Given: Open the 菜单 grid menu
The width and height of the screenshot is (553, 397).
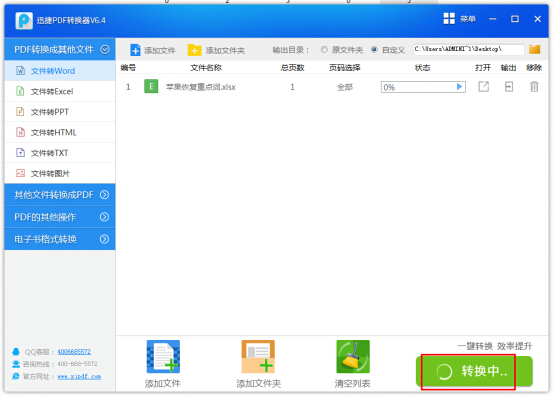Looking at the screenshot, I should tap(459, 19).
